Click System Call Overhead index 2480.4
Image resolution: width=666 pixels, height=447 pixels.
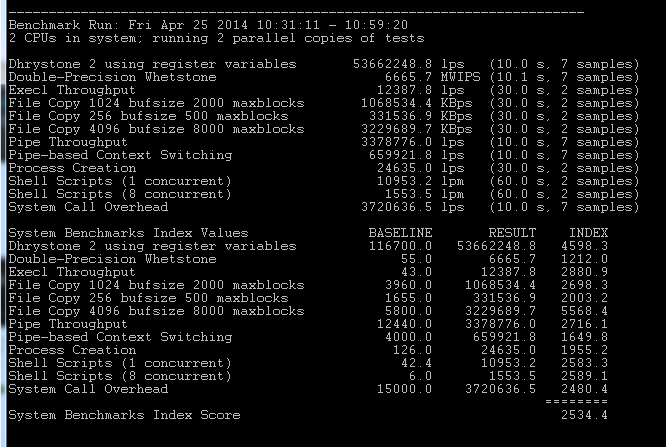pos(584,389)
